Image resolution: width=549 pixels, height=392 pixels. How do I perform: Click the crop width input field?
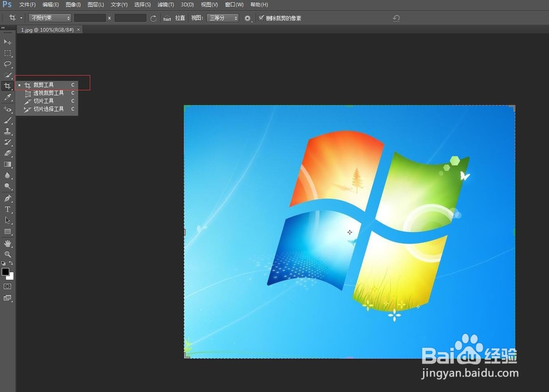click(90, 18)
